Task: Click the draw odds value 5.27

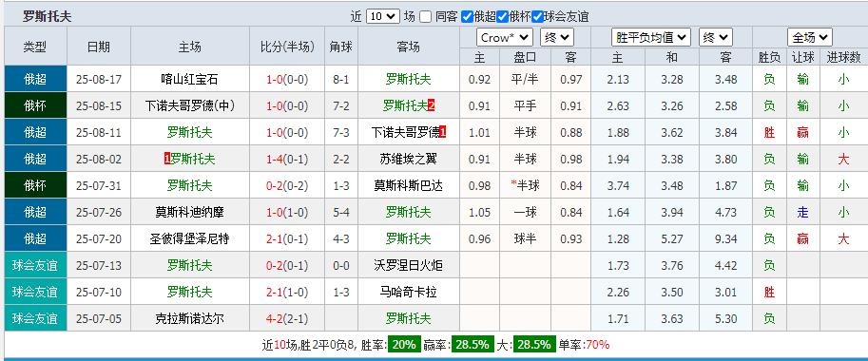Action: click(x=672, y=238)
